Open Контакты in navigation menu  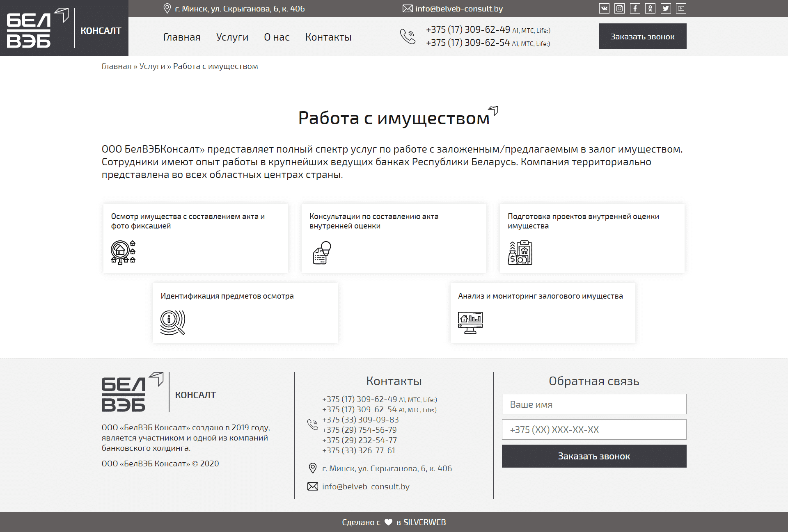tap(328, 37)
